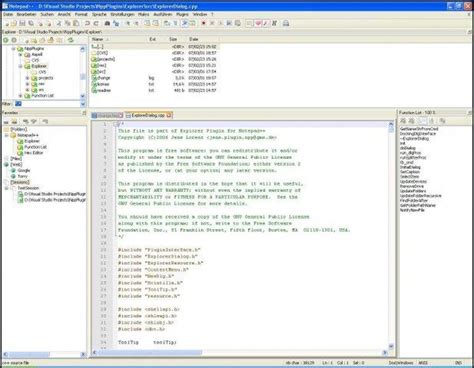The width and height of the screenshot is (474, 368).
Task: Click the red Record macro icon
Action: (x=203, y=23)
